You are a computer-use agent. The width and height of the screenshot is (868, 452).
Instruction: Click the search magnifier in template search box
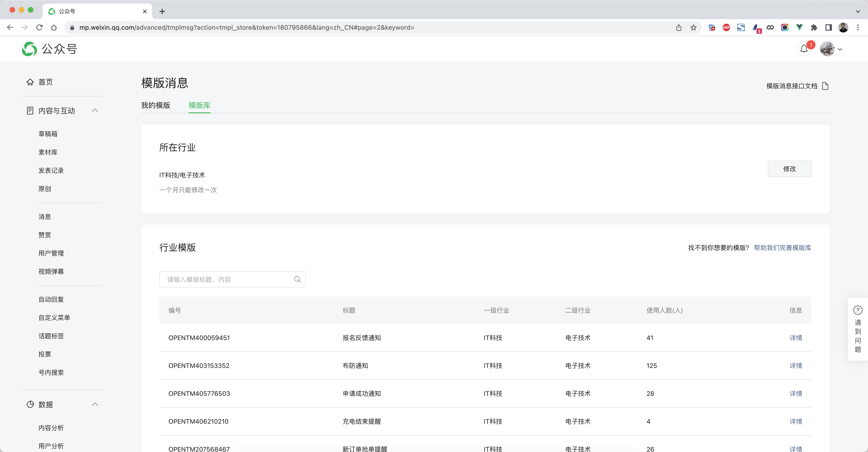click(x=297, y=279)
